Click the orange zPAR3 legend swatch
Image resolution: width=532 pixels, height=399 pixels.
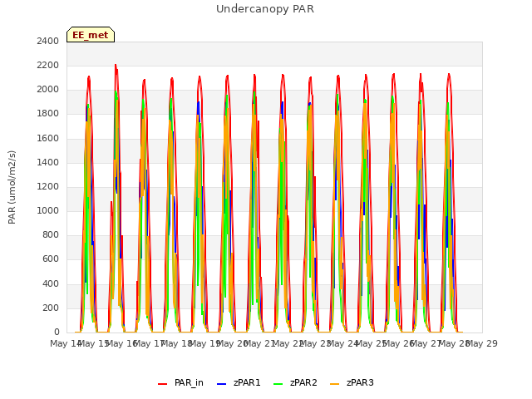pyautogui.click(x=334, y=384)
